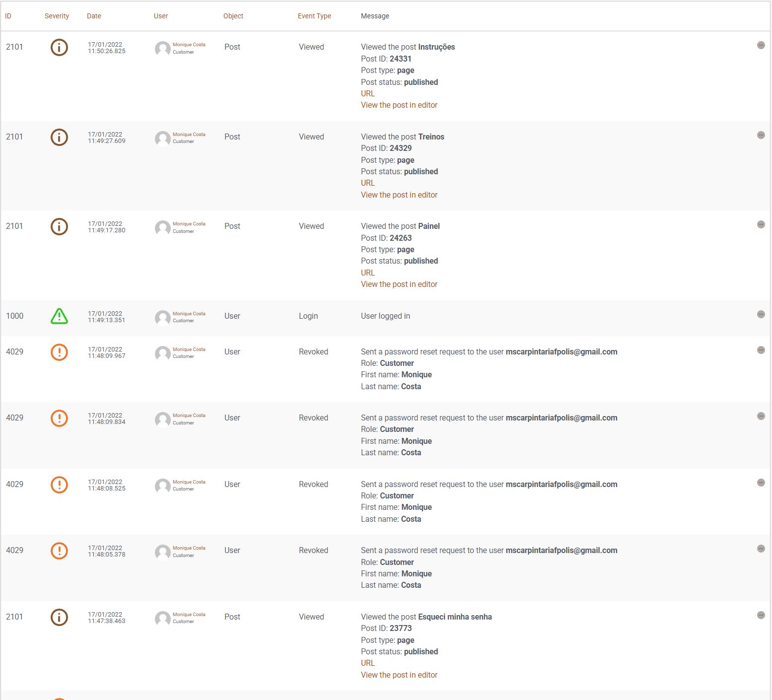The height and width of the screenshot is (700, 772).
Task: Click info severity icon for Esqueci minha senha row
Action: [59, 617]
